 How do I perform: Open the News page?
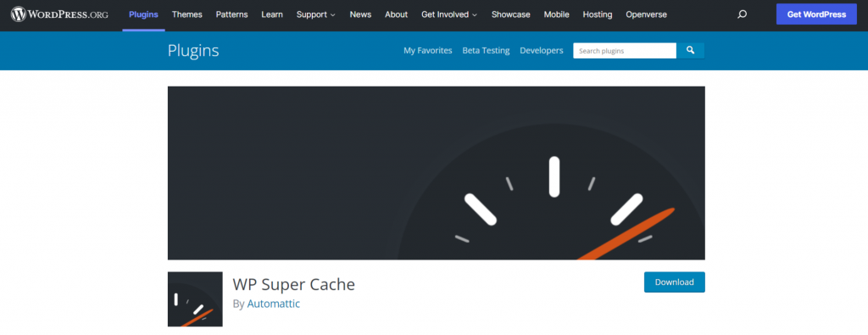360,14
